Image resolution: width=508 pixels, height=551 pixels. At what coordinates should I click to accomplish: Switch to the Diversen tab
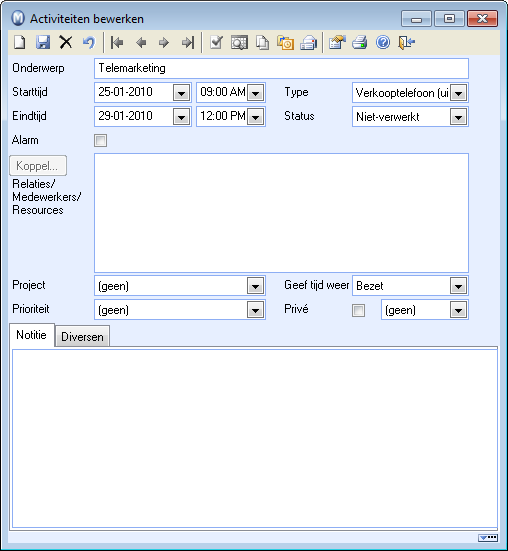[x=82, y=336]
